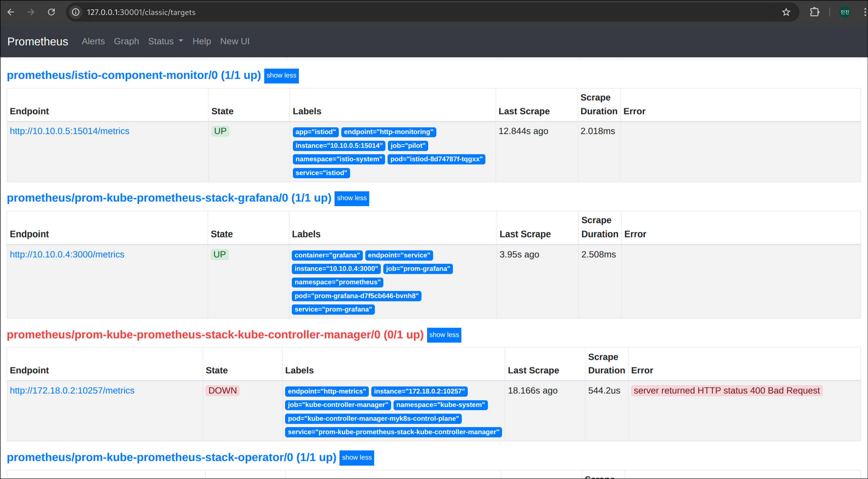
Task: Bookmark this page with the star icon
Action: point(786,12)
